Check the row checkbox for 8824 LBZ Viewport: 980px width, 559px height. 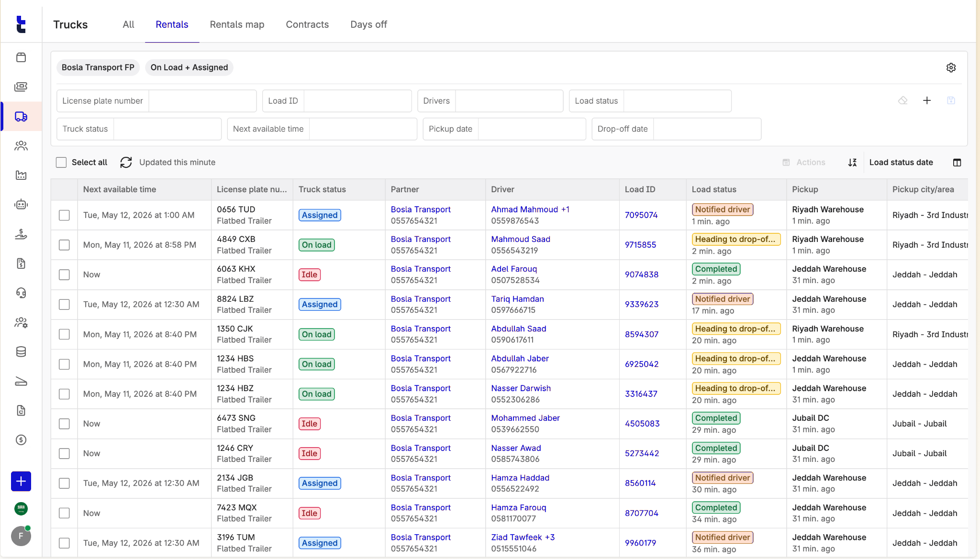(64, 305)
